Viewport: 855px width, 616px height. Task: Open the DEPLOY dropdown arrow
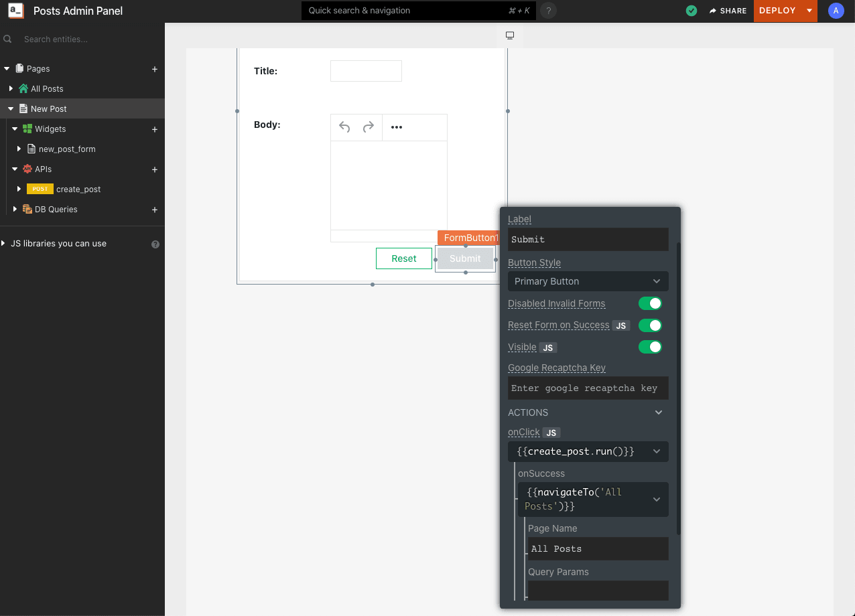(809, 11)
